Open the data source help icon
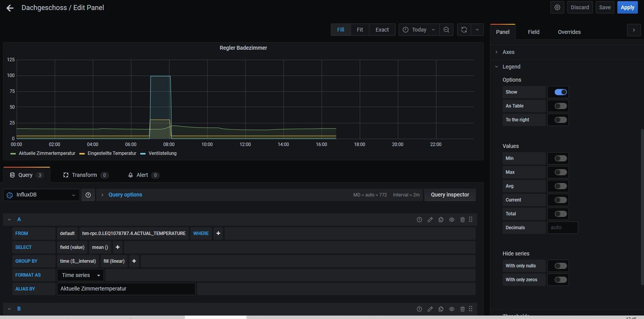 coord(88,195)
